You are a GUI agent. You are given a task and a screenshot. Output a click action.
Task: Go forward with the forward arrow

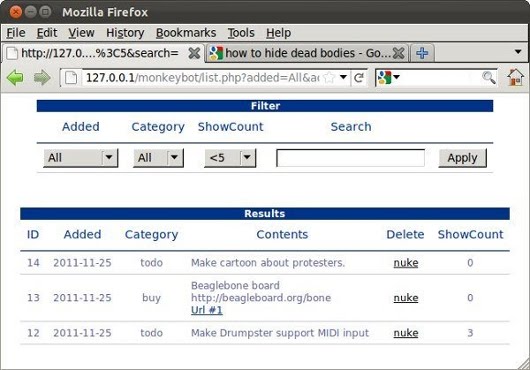42,78
